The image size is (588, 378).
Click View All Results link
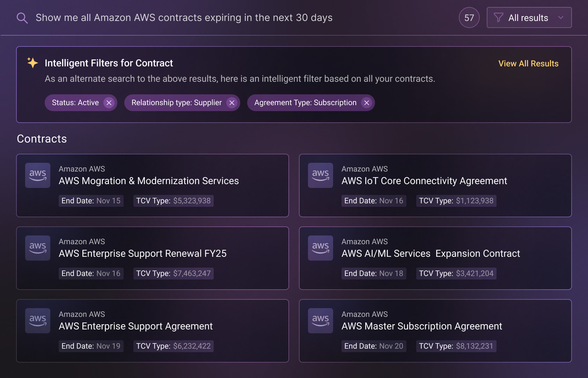(x=528, y=64)
